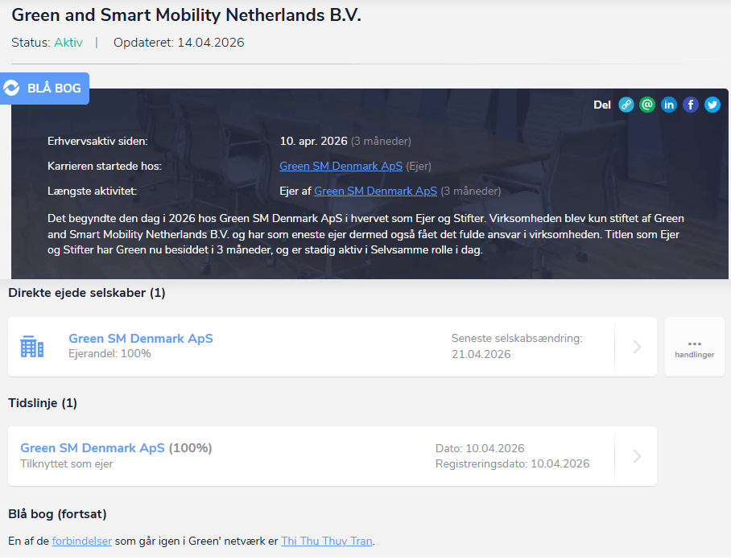This screenshot has width=731, height=560.
Task: Click the building icon for Green SM Denmark
Action: (32, 347)
